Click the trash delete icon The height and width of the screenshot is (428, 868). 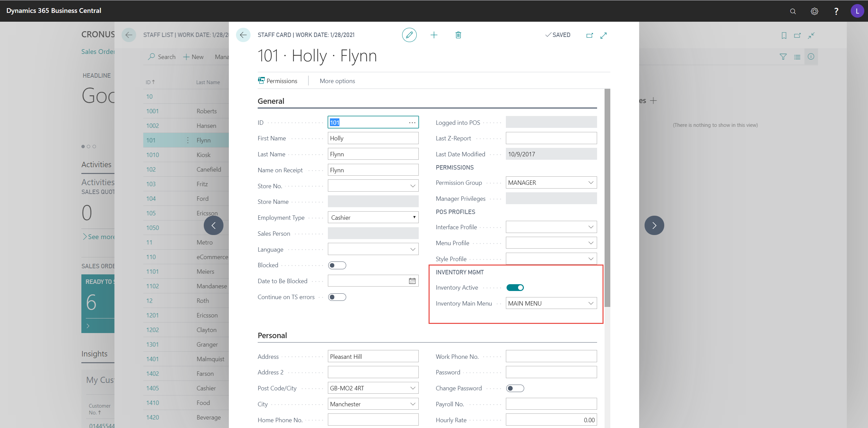click(x=458, y=35)
